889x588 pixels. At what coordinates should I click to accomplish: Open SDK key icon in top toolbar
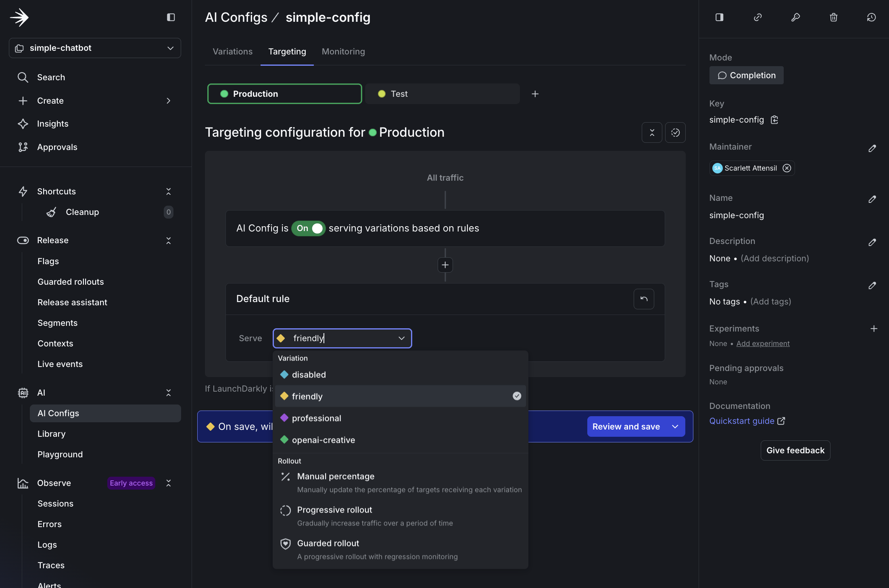[795, 17]
